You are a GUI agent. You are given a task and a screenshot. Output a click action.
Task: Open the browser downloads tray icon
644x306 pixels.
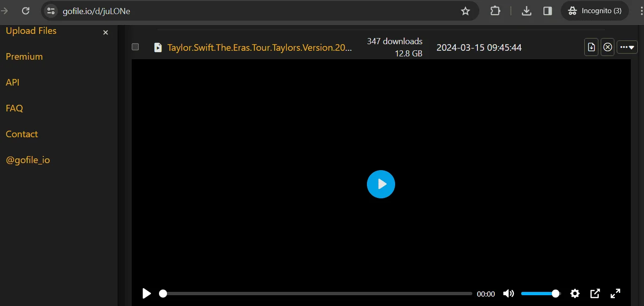[527, 11]
